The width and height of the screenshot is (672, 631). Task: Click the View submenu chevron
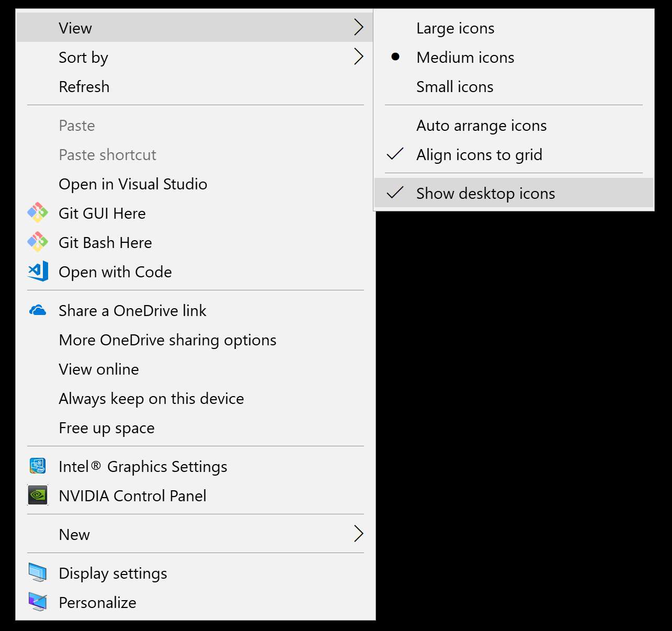pos(358,27)
